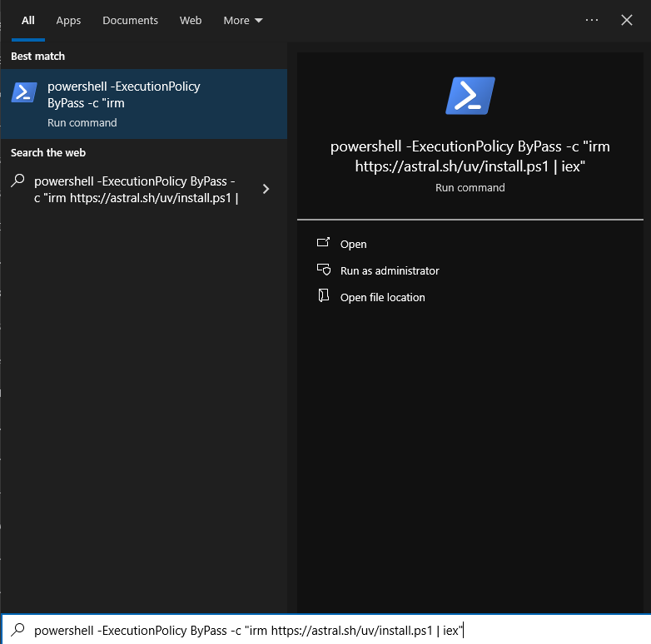
Task: Open the three-dot options menu
Action: coord(592,20)
